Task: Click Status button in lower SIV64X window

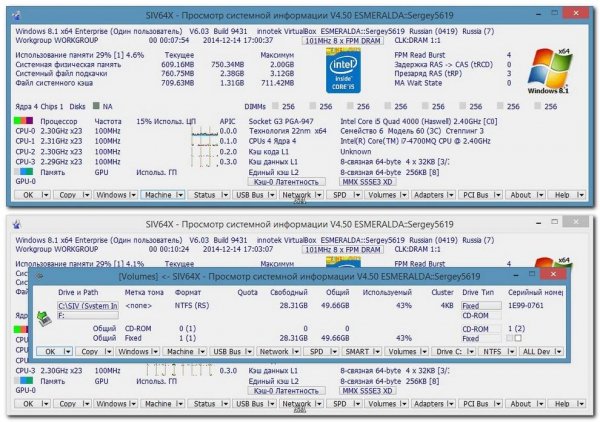Action: point(204,404)
